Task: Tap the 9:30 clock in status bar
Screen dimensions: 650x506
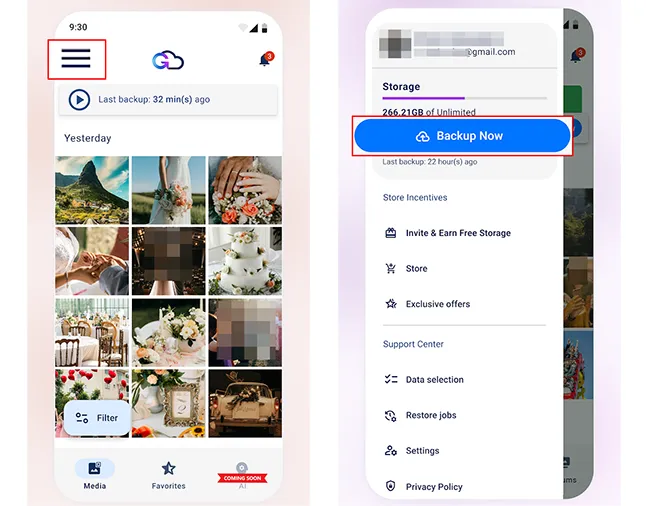Action: (x=78, y=27)
